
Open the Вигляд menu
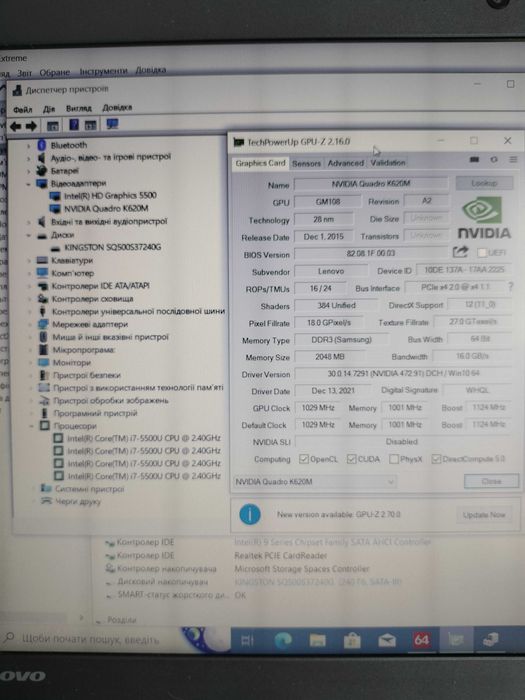[79, 108]
